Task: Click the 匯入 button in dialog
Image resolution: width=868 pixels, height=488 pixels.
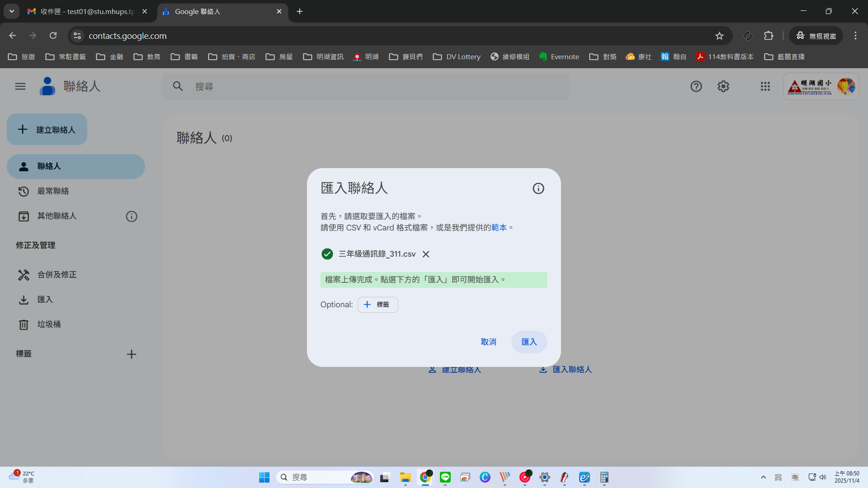Action: click(529, 342)
